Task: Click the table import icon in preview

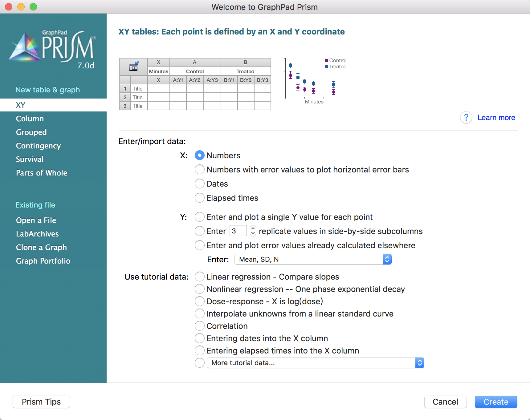Action: click(x=134, y=66)
